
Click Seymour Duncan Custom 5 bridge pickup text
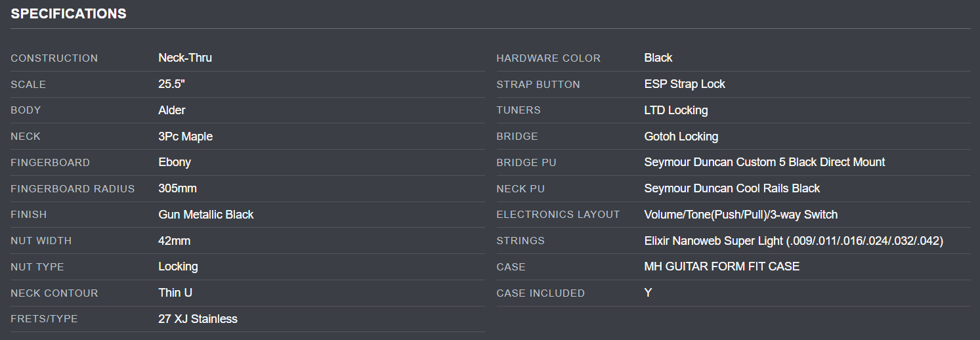(765, 162)
